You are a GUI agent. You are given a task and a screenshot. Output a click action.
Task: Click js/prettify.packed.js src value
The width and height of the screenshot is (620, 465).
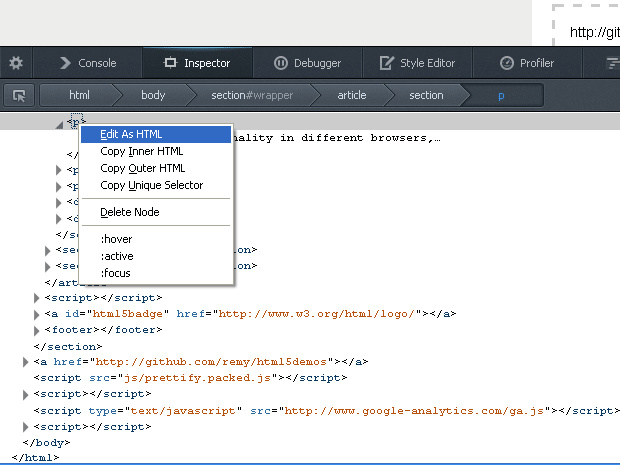[x=197, y=378]
